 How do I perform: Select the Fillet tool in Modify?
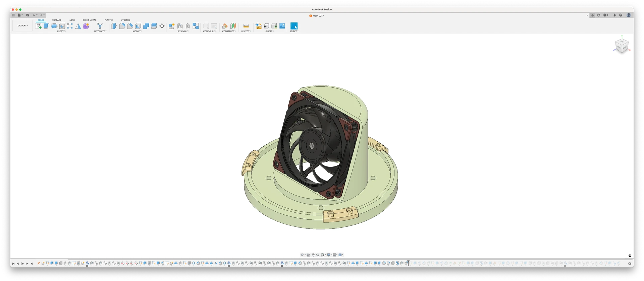(x=122, y=26)
